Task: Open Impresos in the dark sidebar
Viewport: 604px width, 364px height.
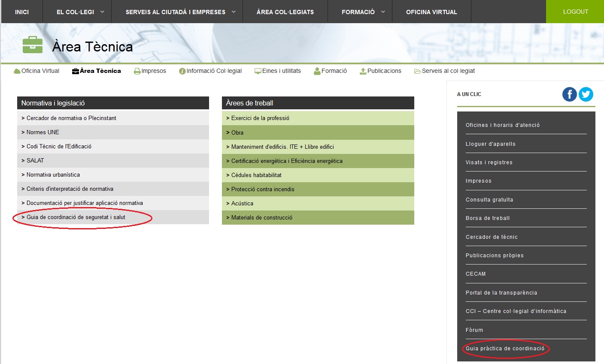Action: [479, 181]
